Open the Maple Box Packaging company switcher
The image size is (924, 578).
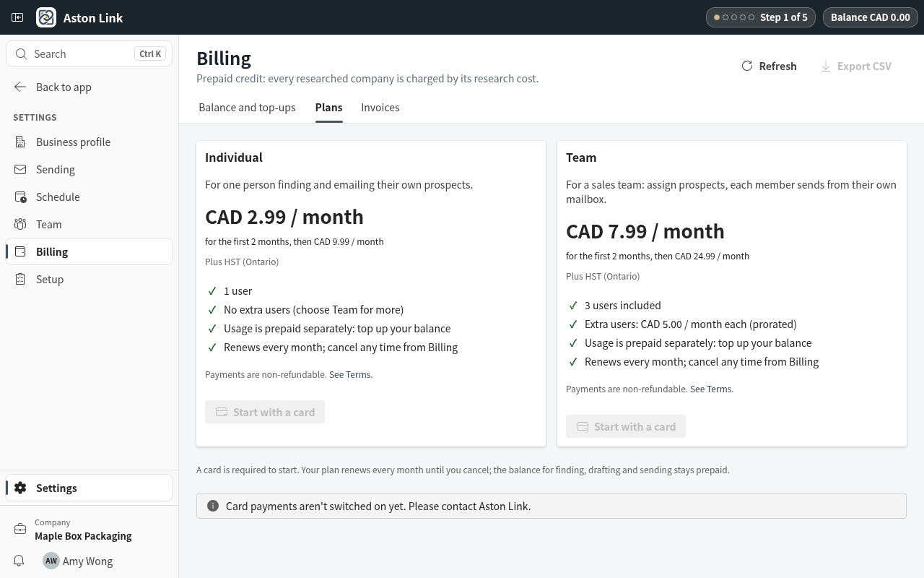pos(90,530)
